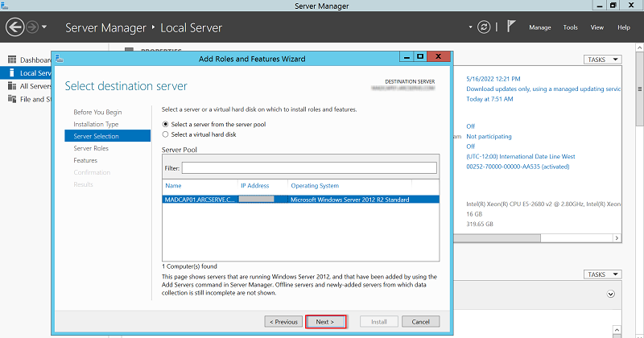
Task: Click main window vertical scrollbar up arrow
Action: 640,48
